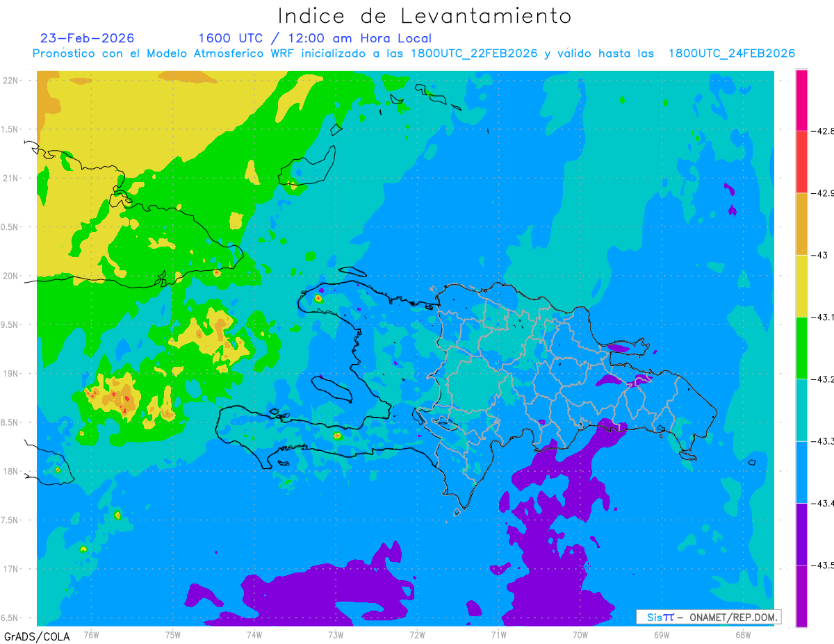
Task: Select the date text "23-Feb-2026"
Action: coord(87,38)
